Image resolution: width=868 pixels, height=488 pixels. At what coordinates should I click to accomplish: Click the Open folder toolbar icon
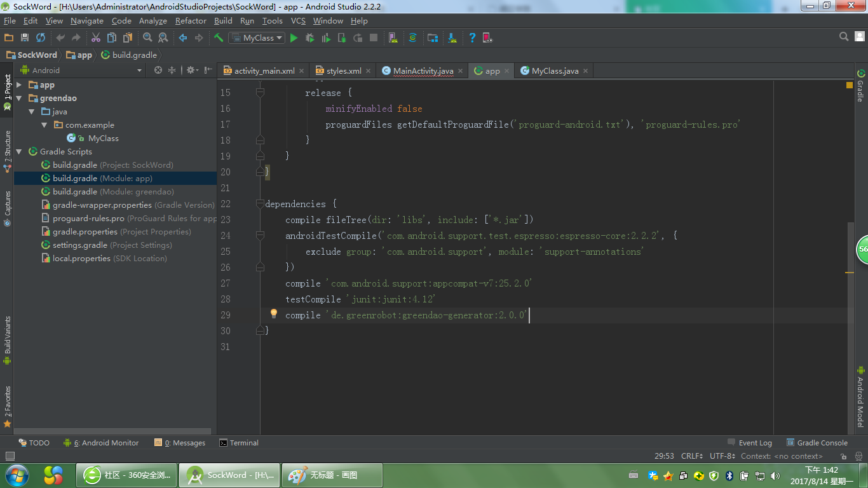[x=9, y=38]
